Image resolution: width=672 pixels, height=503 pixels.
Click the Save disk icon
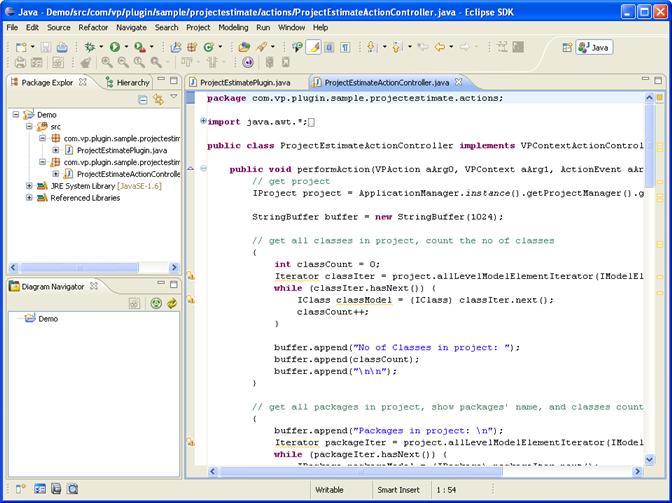click(46, 47)
